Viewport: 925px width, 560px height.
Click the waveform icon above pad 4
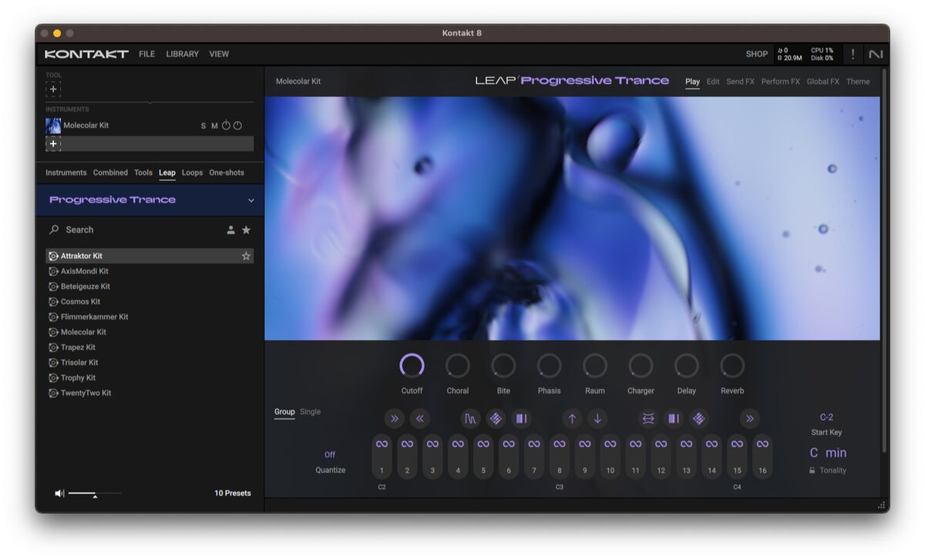(x=470, y=419)
